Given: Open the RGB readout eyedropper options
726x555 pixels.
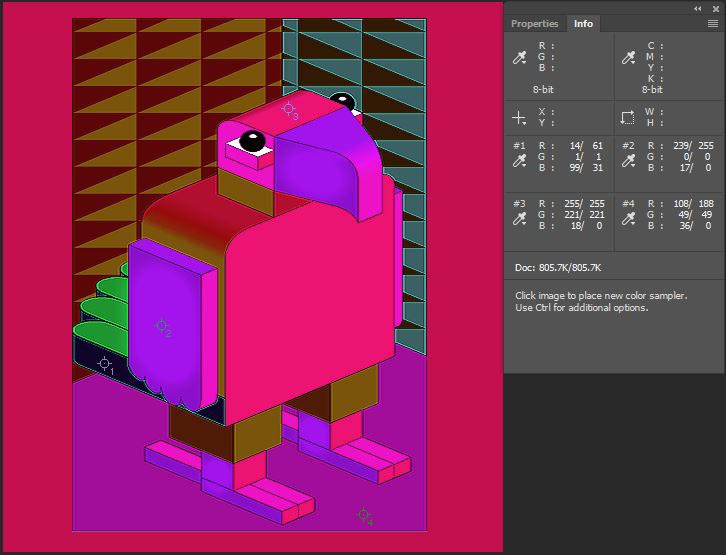Looking at the screenshot, I should pyautogui.click(x=519, y=58).
